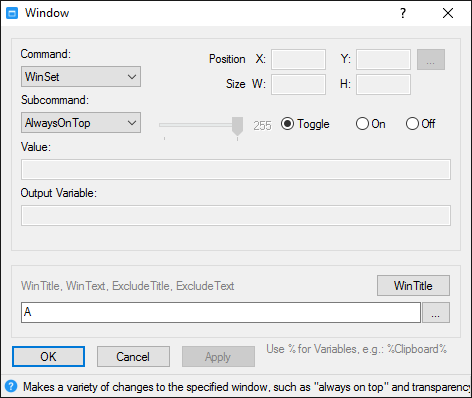The image size is (472, 398).
Task: Click the Cancel button
Action: pyautogui.click(x=133, y=357)
